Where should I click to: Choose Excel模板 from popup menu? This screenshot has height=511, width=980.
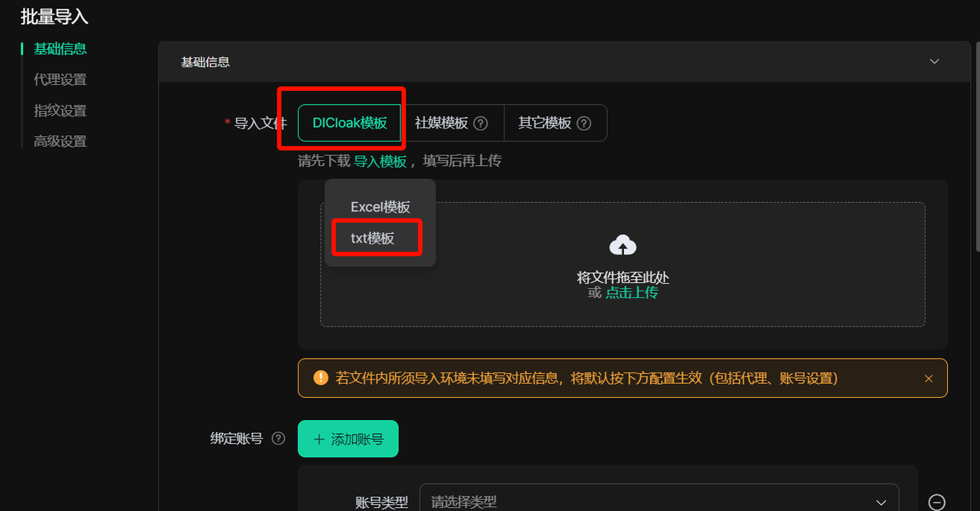(x=381, y=207)
